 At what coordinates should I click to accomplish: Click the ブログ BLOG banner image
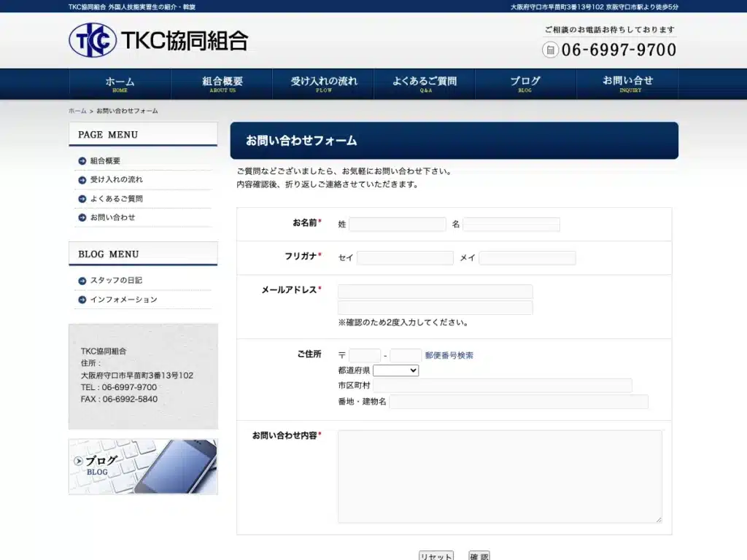(144, 467)
